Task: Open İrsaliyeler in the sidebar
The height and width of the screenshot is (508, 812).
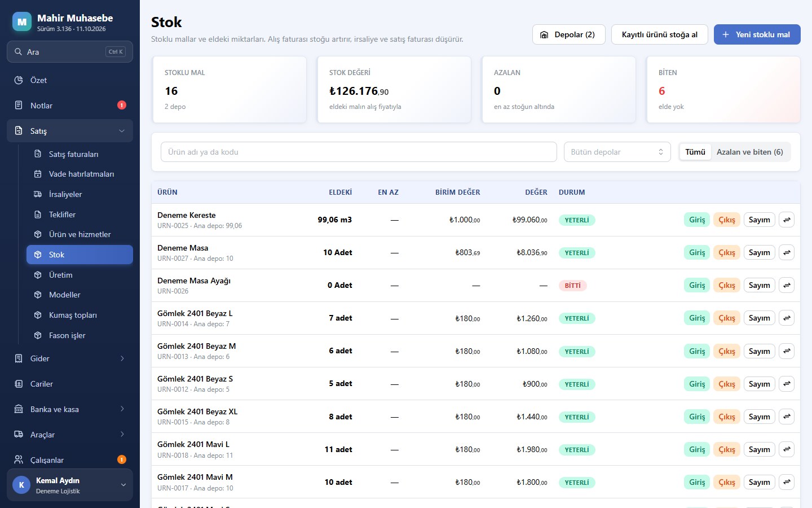Action: [80, 194]
